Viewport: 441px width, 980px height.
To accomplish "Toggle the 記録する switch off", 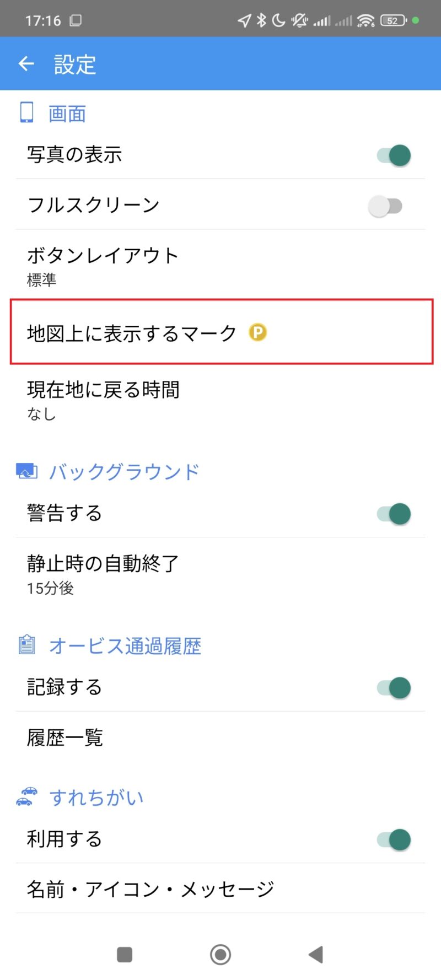I will 394,688.
